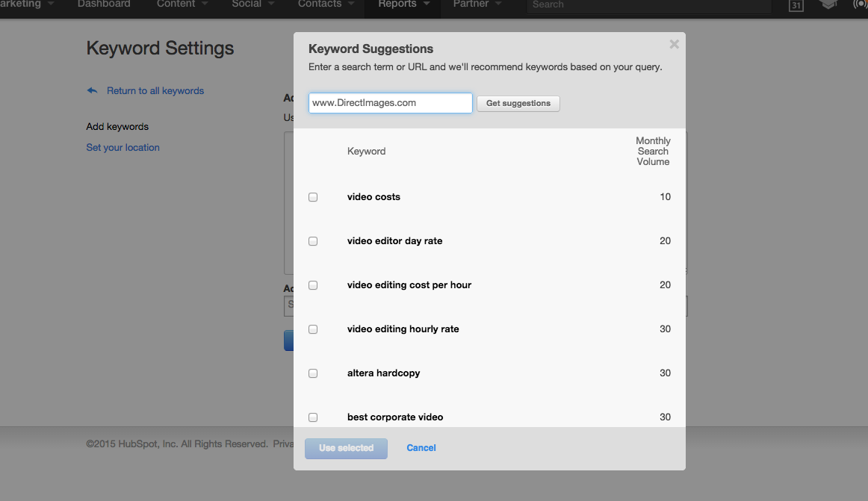Open the Dashboard menu item
This screenshot has width=868, height=501.
pos(104,4)
